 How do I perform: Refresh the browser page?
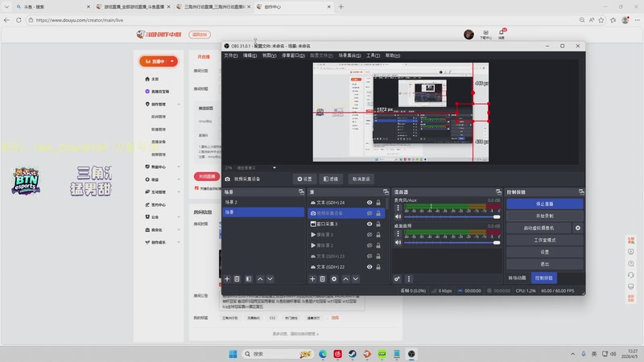[x=19, y=19]
